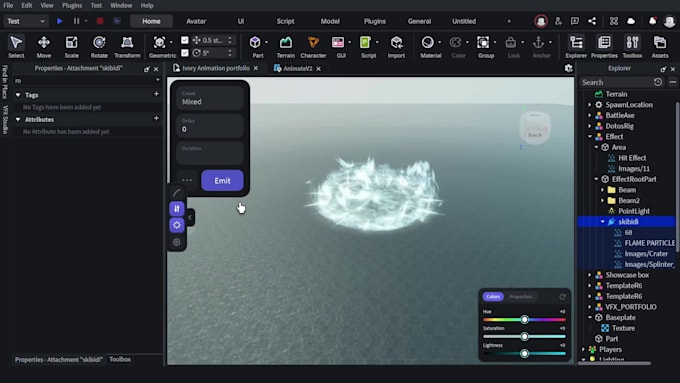Image resolution: width=680 pixels, height=383 pixels.
Task: Click the Emit button
Action: 222,180
